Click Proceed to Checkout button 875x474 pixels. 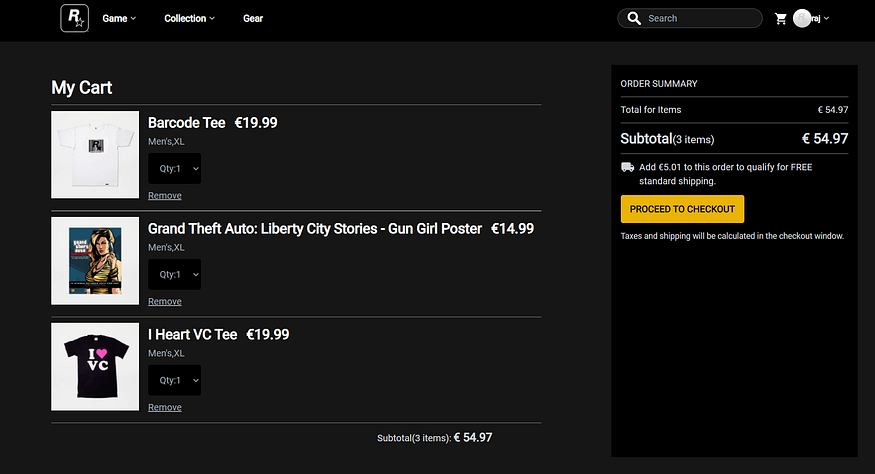pyautogui.click(x=682, y=209)
